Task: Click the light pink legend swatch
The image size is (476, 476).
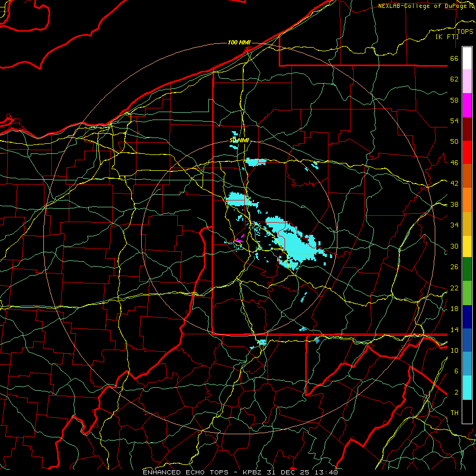Action: pos(467,81)
